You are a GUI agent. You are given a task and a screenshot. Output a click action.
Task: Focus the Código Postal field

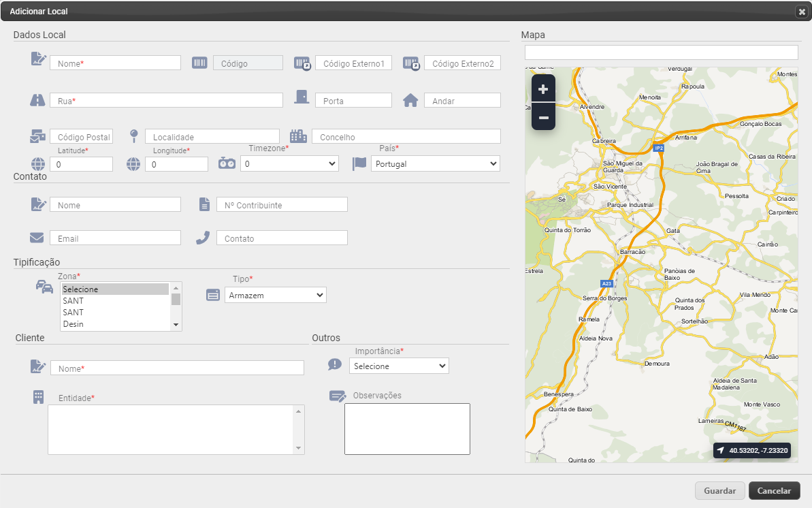click(x=81, y=136)
